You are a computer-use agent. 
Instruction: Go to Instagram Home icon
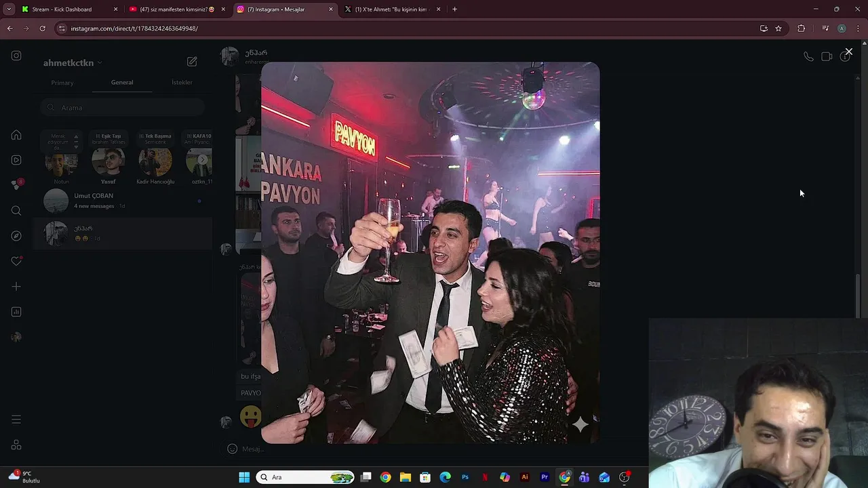tap(16, 135)
